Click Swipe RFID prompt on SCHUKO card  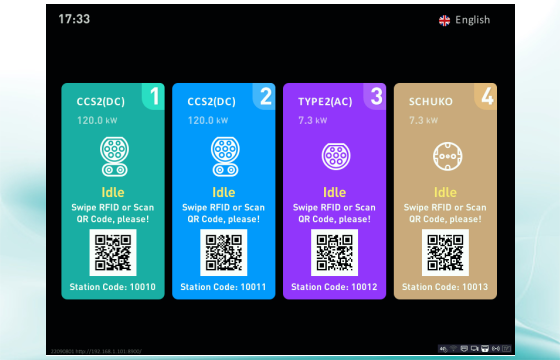tap(445, 213)
